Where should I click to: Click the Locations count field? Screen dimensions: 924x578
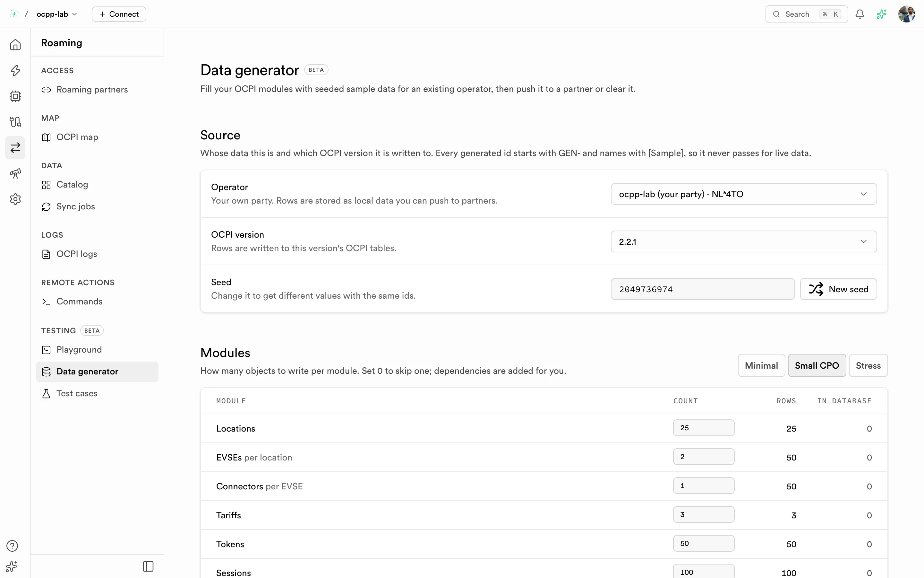point(703,428)
